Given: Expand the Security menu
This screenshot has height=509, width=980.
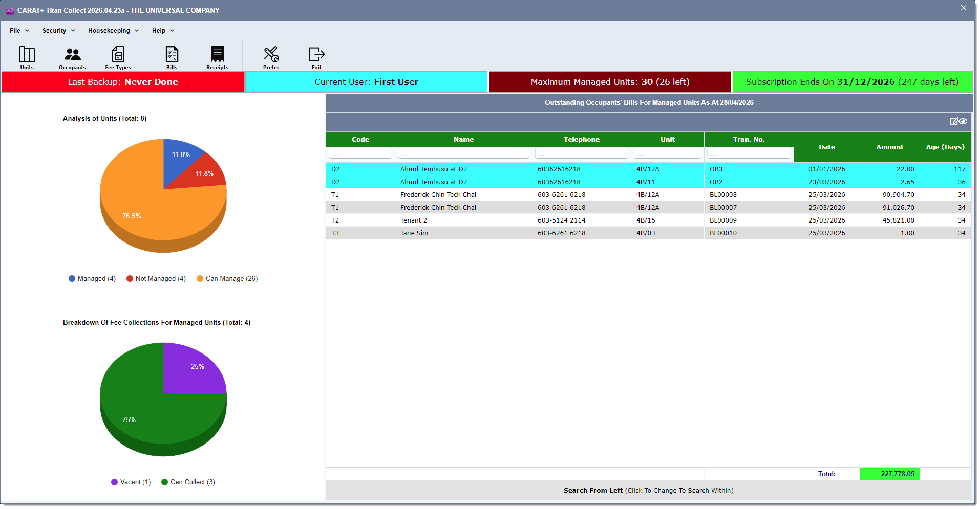Looking at the screenshot, I should click(x=58, y=31).
